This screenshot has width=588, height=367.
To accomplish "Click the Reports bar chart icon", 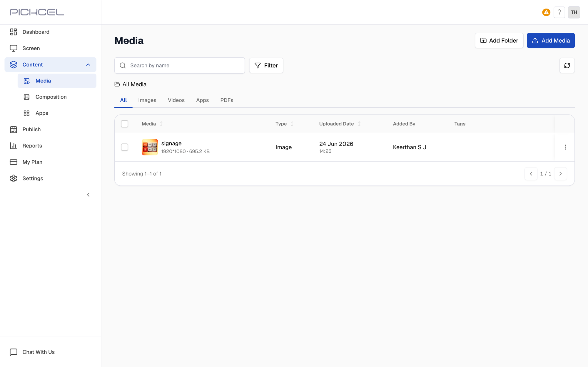I will point(14,146).
